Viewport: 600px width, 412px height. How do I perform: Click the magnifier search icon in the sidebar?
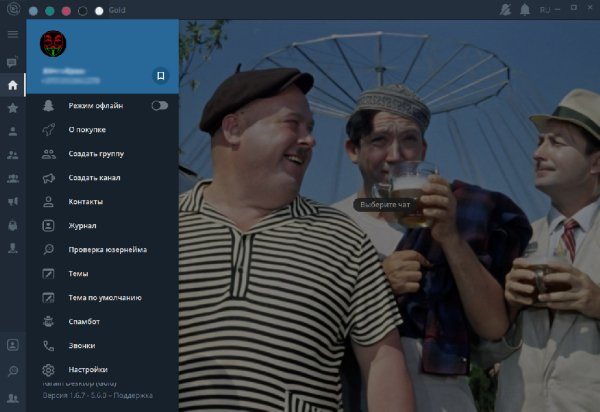pyautogui.click(x=13, y=371)
